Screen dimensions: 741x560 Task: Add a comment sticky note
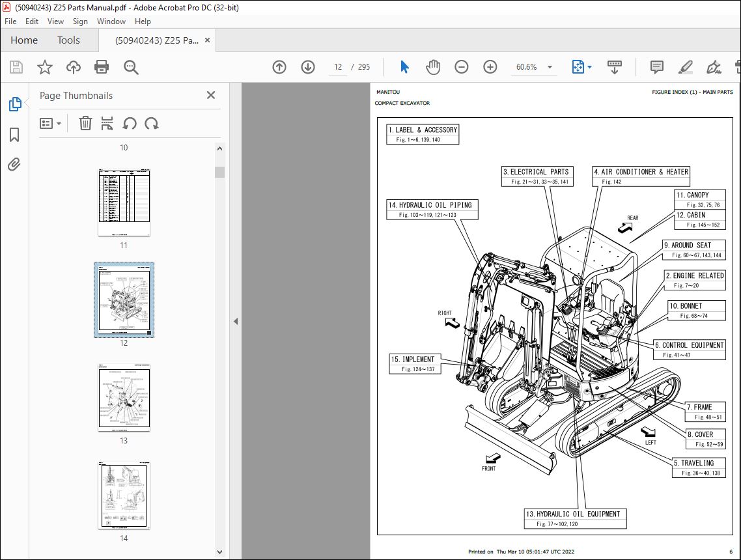pos(657,67)
